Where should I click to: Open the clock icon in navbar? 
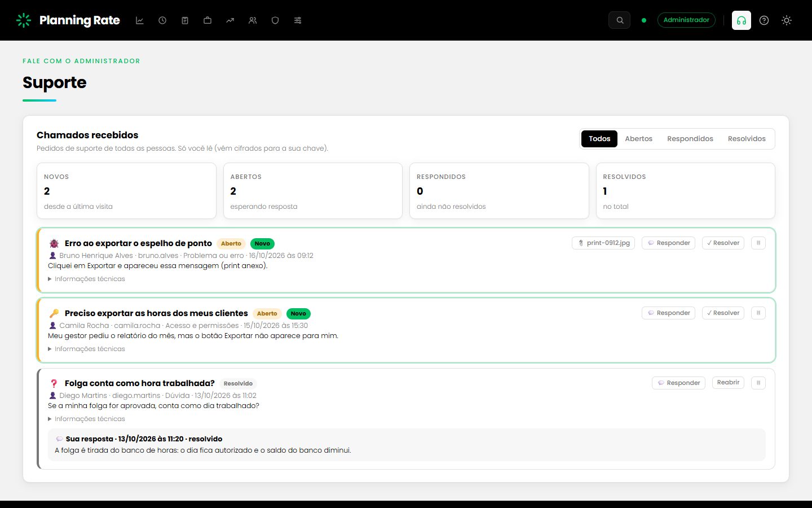(x=162, y=20)
